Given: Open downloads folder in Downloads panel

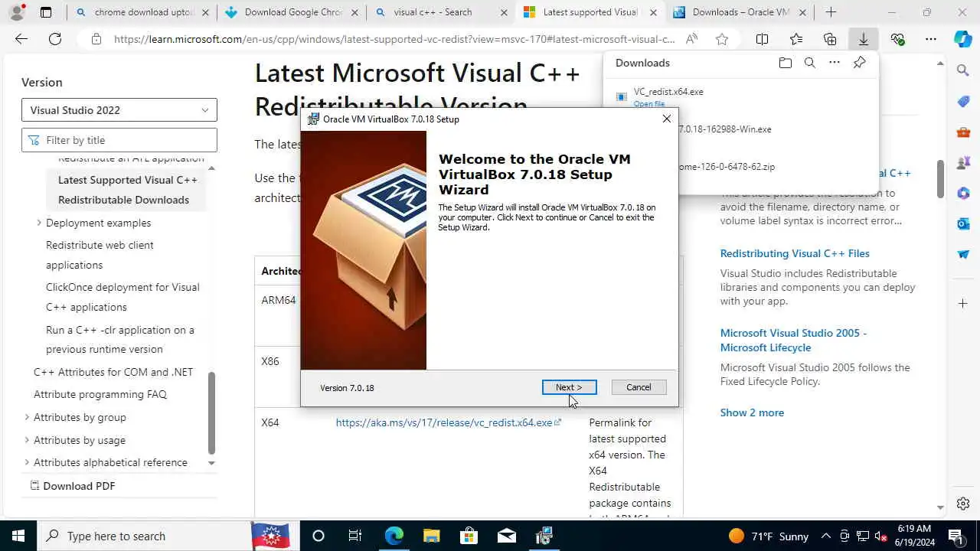Looking at the screenshot, I should (785, 63).
